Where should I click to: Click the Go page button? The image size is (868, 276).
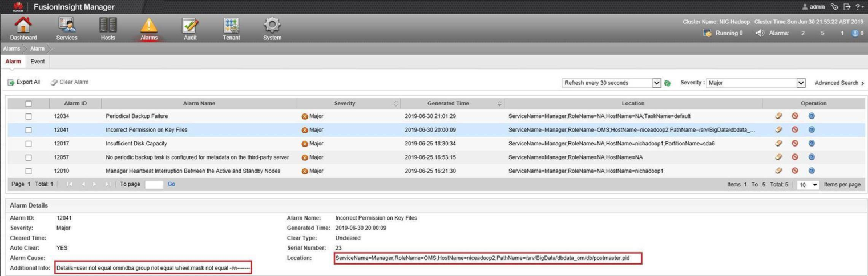(x=171, y=184)
